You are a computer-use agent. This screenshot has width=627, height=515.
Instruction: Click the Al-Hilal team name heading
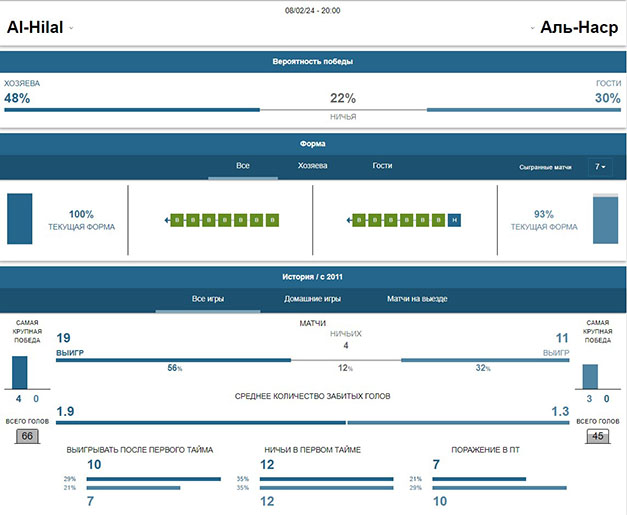(35, 28)
